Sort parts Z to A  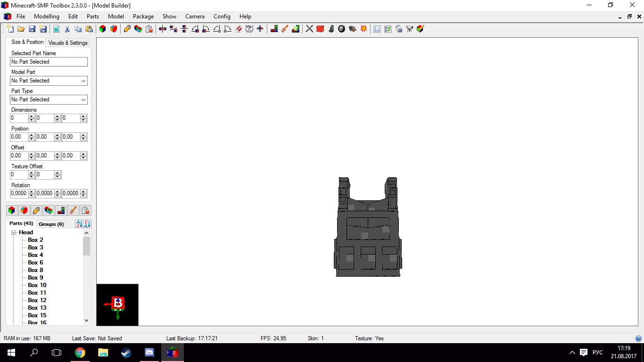(x=87, y=224)
